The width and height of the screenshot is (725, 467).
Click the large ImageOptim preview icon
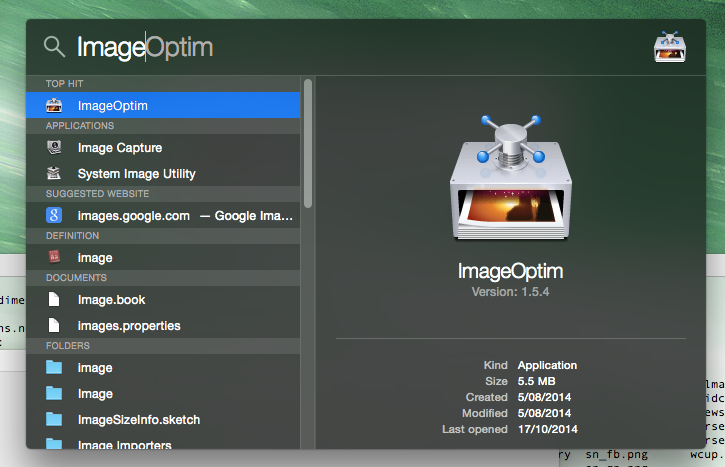[x=511, y=178]
